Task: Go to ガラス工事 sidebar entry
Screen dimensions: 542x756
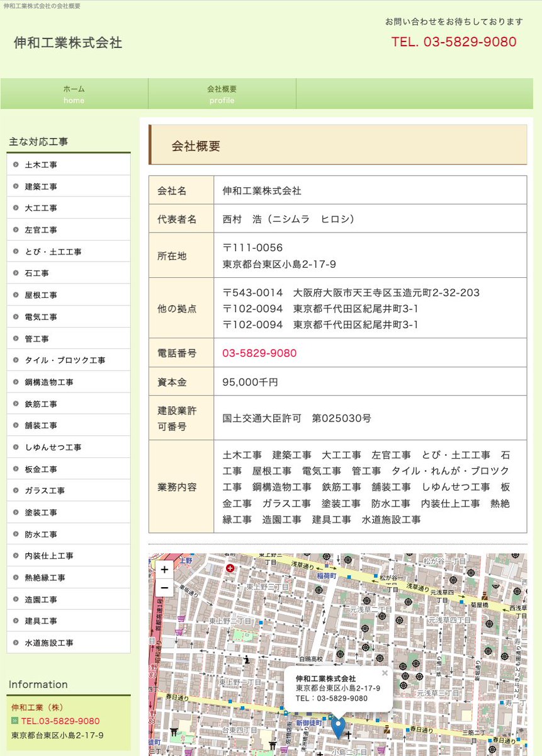Action: 69,491
